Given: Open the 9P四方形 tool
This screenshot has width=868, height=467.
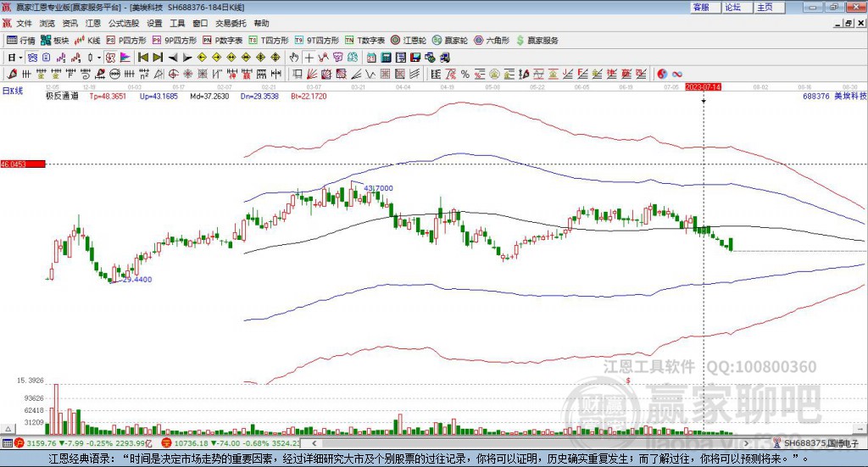Looking at the screenshot, I should [x=175, y=41].
